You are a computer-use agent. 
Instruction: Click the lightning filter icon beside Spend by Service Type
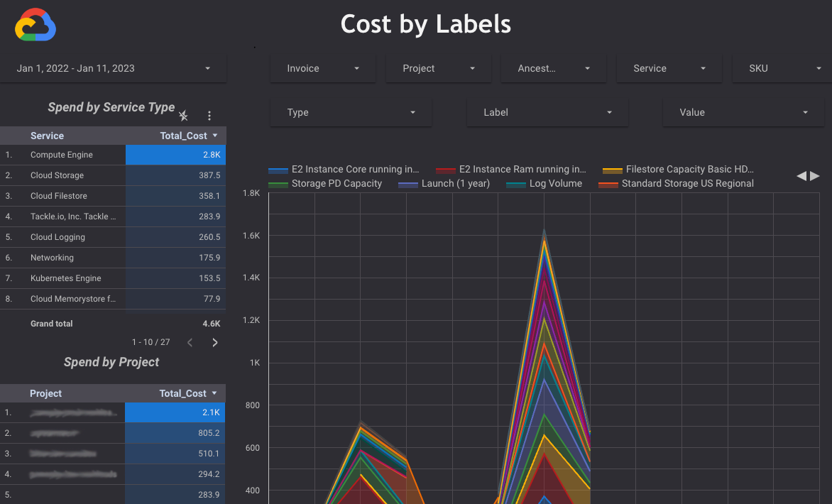click(x=182, y=115)
